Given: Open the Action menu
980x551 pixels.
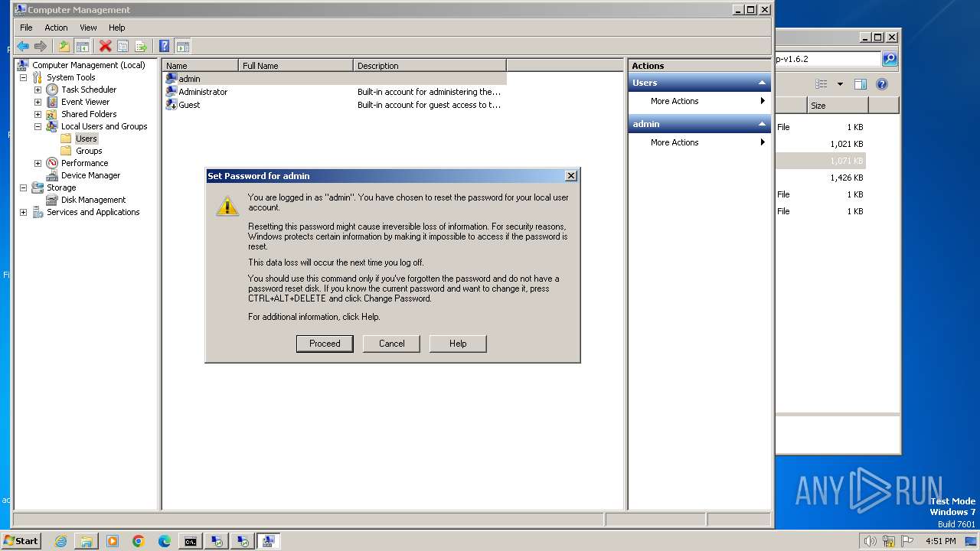Looking at the screenshot, I should [56, 28].
